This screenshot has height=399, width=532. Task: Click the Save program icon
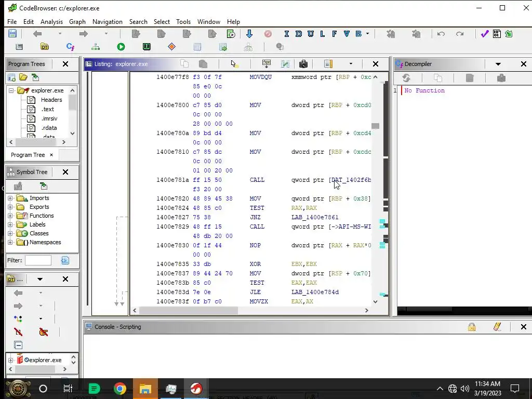[12, 34]
